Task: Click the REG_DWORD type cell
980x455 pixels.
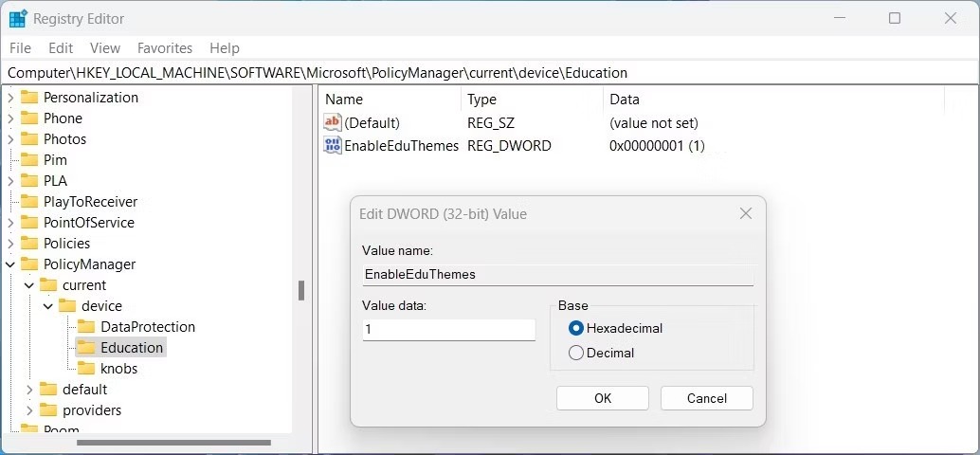Action: click(x=509, y=146)
